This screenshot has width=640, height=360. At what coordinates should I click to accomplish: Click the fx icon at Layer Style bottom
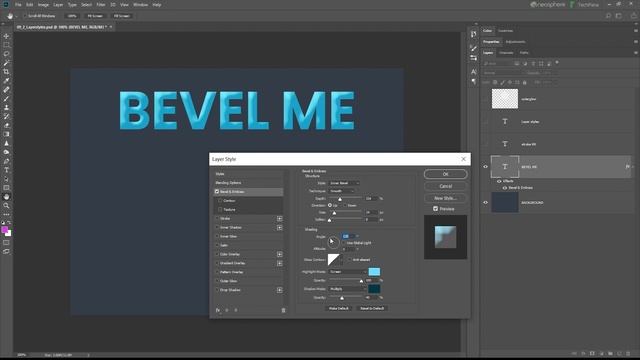(x=218, y=310)
